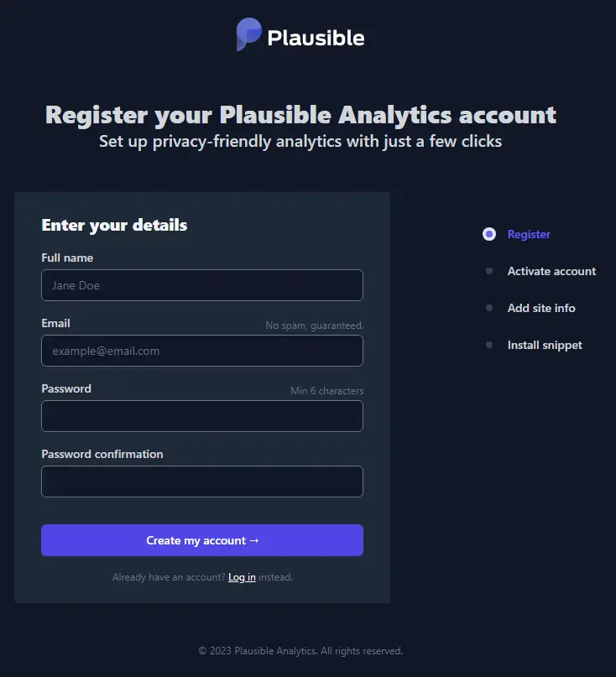Click the Install snippet step dot
The width and height of the screenshot is (616, 677).
pos(489,345)
